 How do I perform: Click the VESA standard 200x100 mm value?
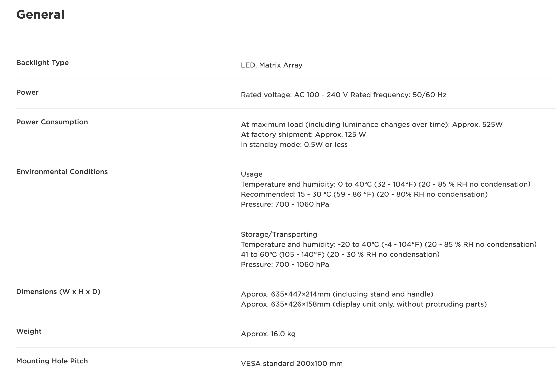click(292, 364)
